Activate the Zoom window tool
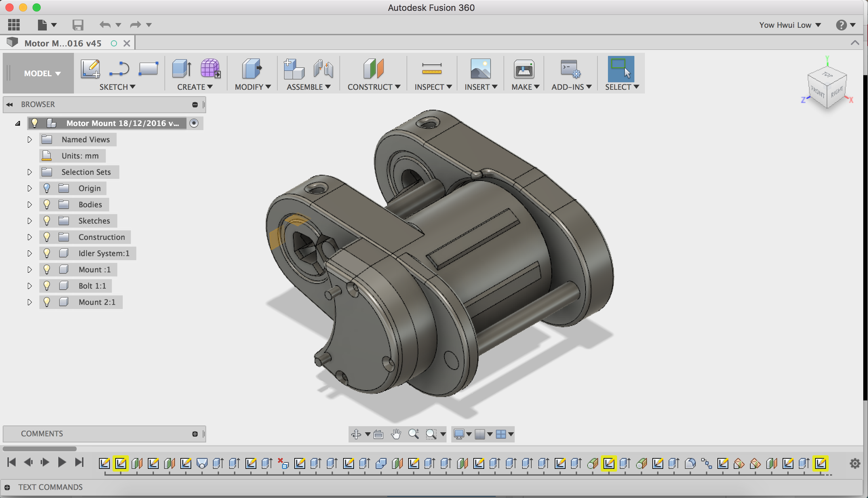 click(x=432, y=434)
